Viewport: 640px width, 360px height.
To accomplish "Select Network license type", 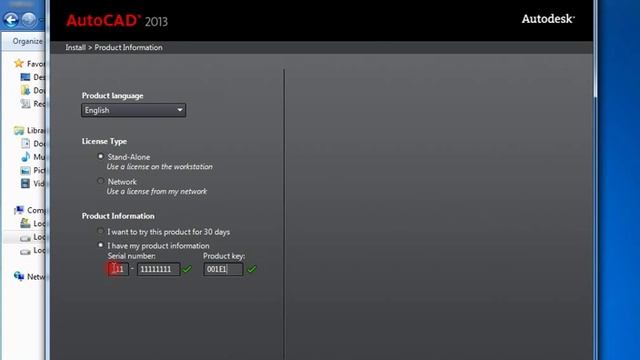I will (x=100, y=181).
